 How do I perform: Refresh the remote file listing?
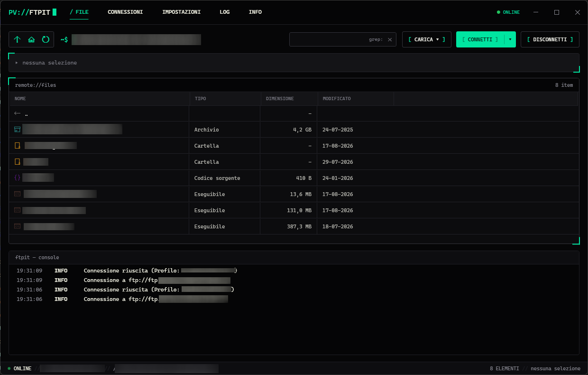click(46, 40)
